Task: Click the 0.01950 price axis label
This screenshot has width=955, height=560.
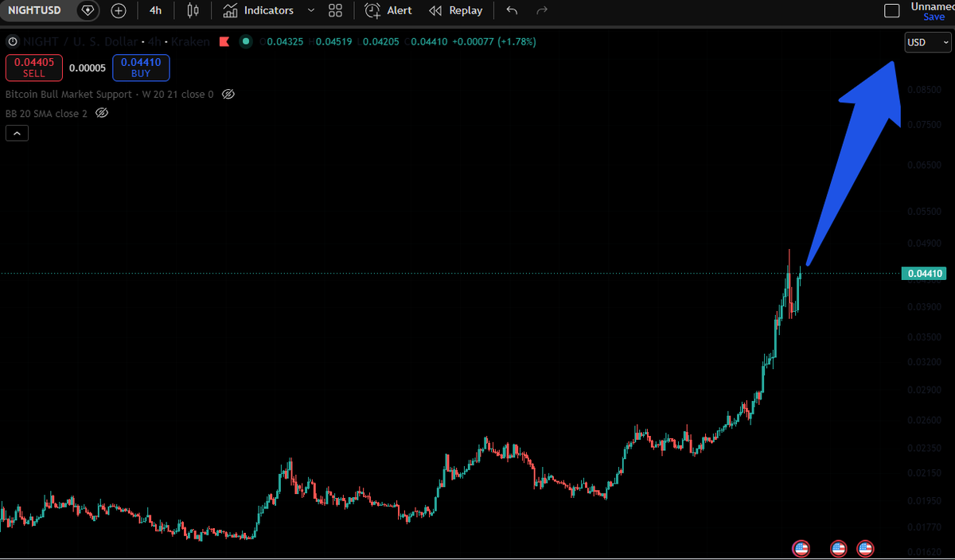Action: click(925, 500)
